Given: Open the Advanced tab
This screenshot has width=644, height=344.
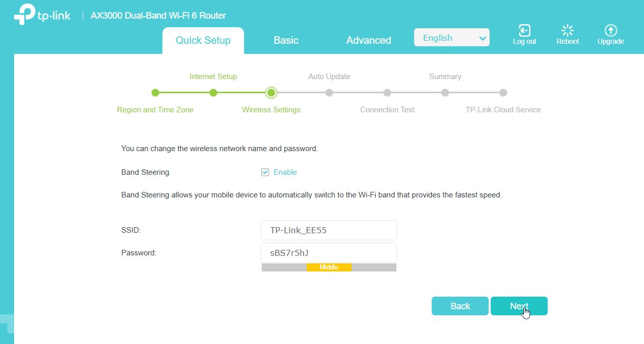Looking at the screenshot, I should coord(368,40).
